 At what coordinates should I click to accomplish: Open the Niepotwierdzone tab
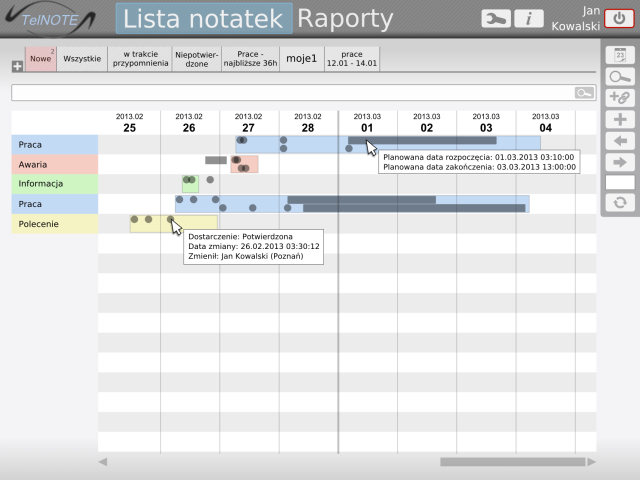[x=197, y=59]
